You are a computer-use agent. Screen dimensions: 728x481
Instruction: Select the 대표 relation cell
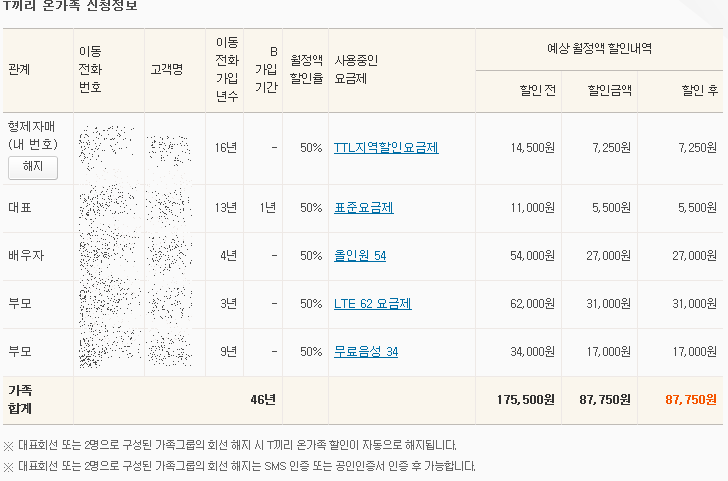click(19, 208)
